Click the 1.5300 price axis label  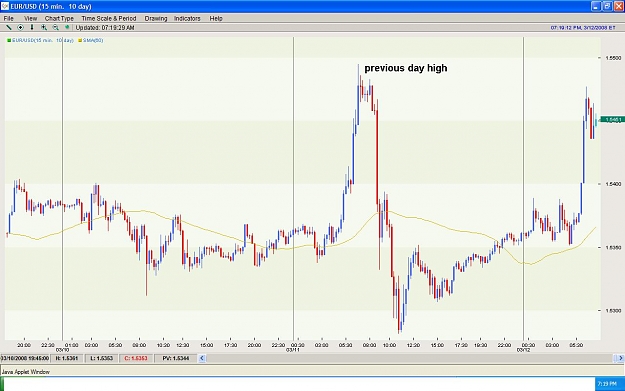click(x=613, y=310)
